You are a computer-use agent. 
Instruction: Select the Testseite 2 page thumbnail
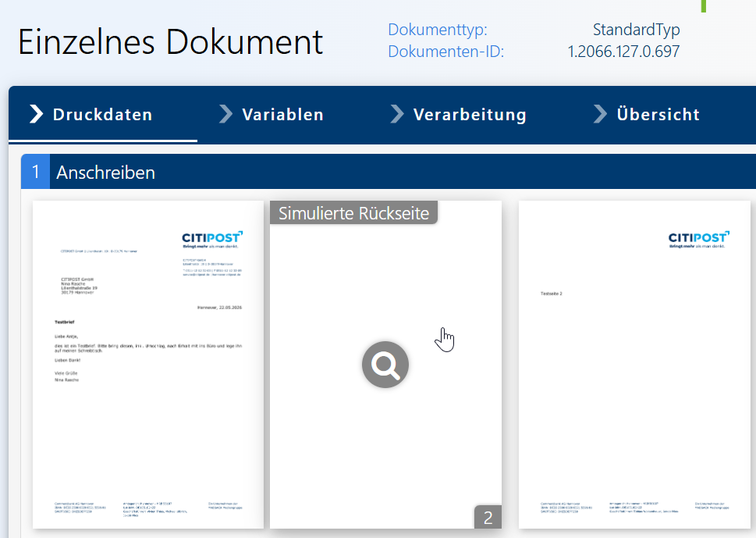[x=634, y=365]
